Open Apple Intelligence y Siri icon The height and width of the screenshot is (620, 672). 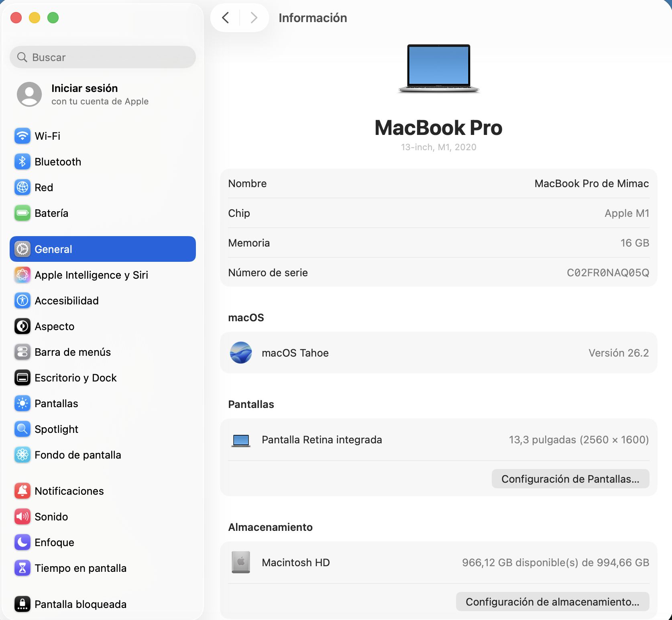click(x=22, y=275)
